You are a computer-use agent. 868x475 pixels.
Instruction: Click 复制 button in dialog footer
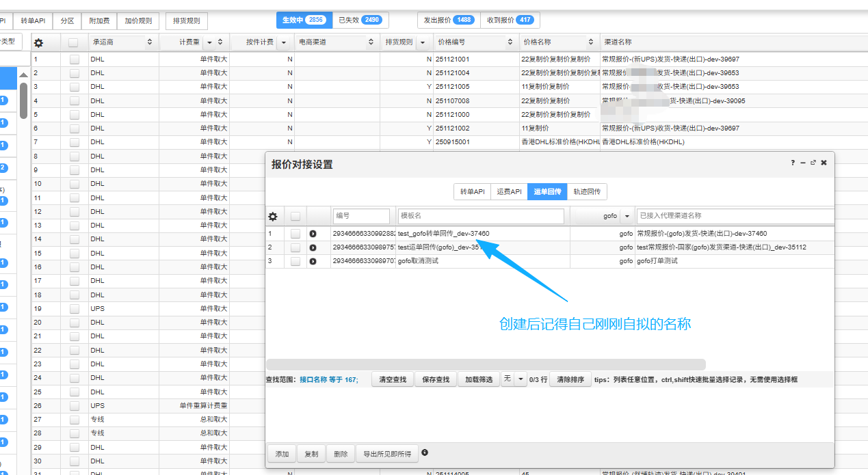311,454
